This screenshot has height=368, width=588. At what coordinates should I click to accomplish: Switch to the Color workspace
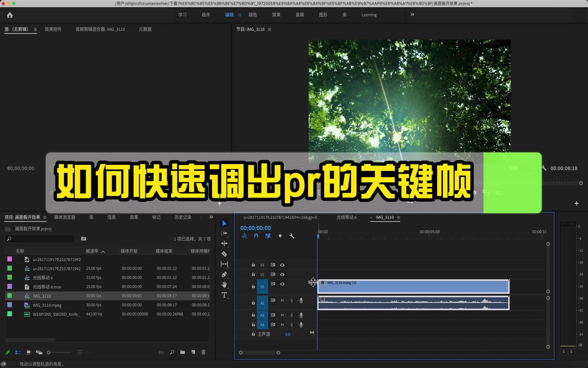tap(253, 15)
